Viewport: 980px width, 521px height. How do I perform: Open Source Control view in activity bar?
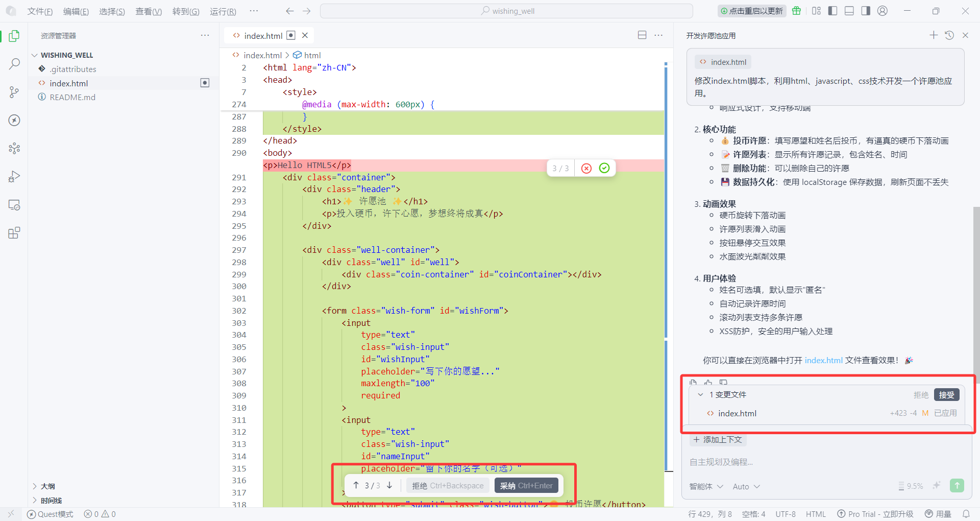(x=14, y=92)
